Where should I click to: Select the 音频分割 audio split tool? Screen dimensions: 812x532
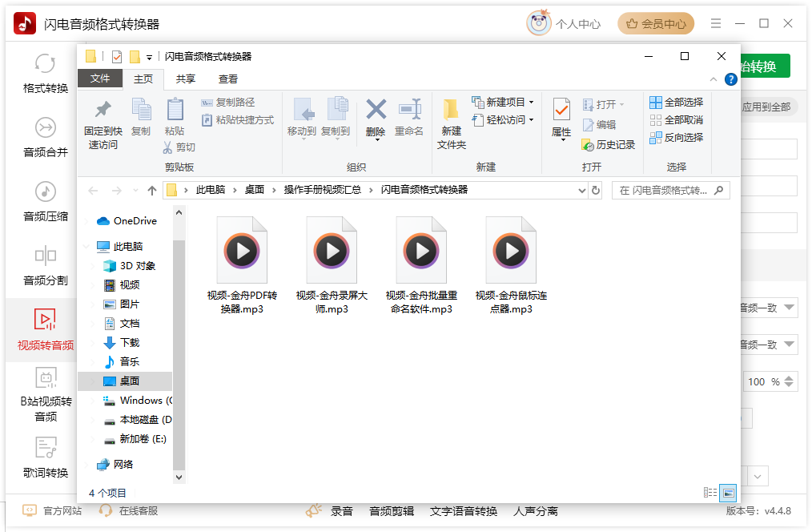click(45, 266)
